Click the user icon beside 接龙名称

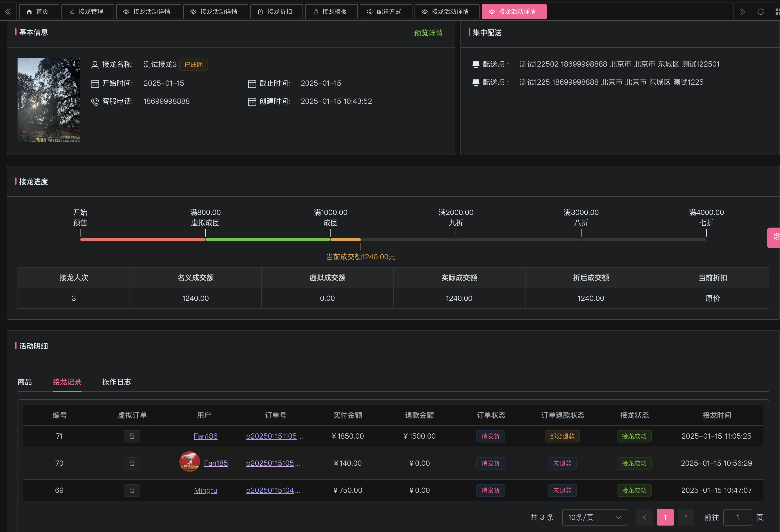point(95,65)
